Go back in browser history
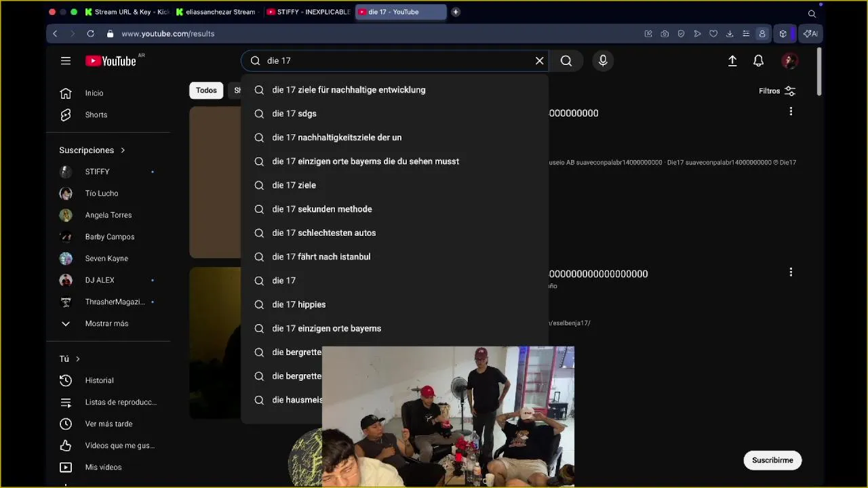The width and height of the screenshot is (868, 488). pos(56,33)
